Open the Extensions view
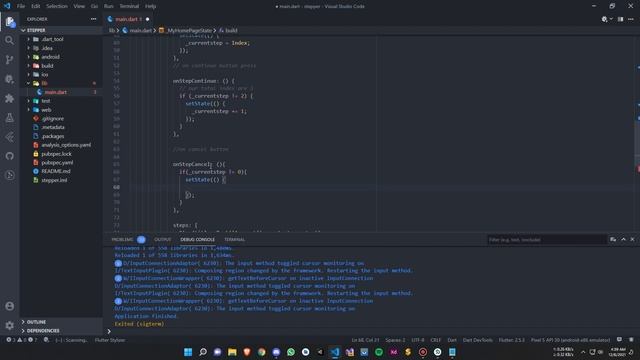 click(x=9, y=98)
